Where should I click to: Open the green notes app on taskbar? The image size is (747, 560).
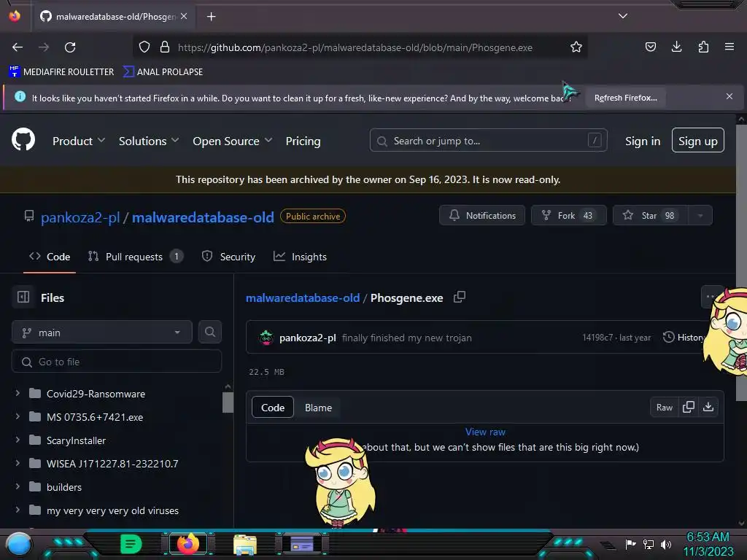click(x=131, y=543)
